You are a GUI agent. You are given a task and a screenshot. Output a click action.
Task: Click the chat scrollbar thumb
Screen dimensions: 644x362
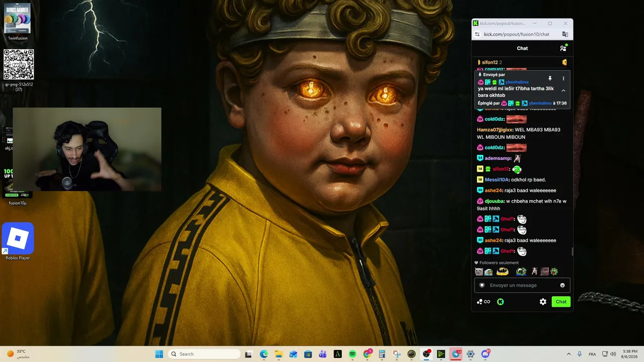(573, 251)
